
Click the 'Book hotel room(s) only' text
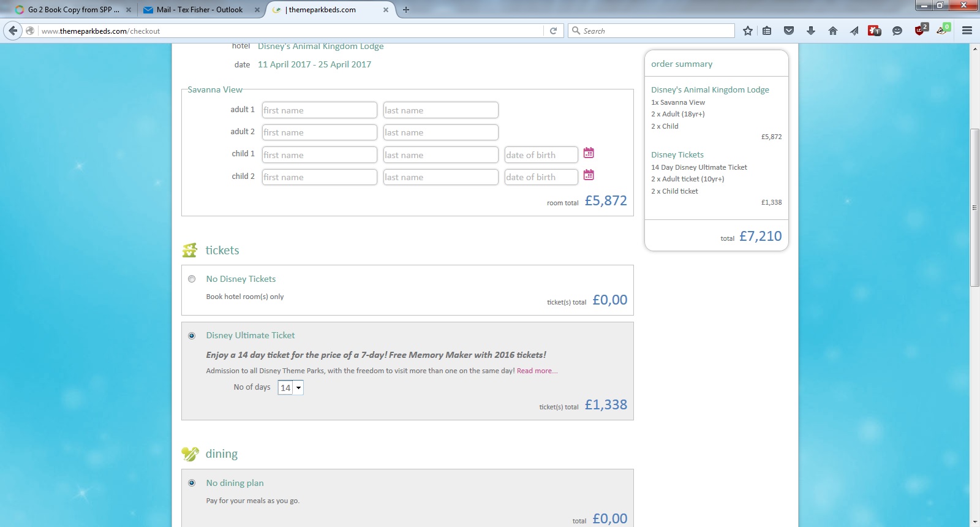[245, 297]
